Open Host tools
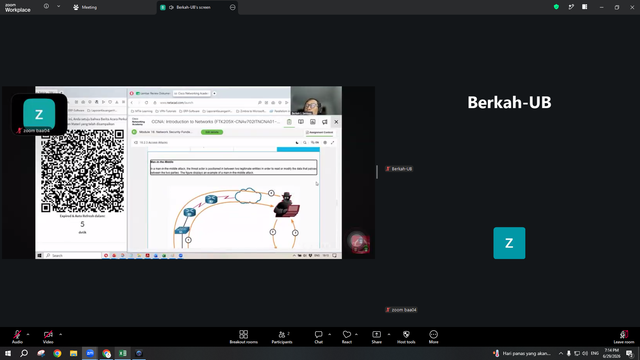Viewport: 640px width, 360px height. pos(406,337)
